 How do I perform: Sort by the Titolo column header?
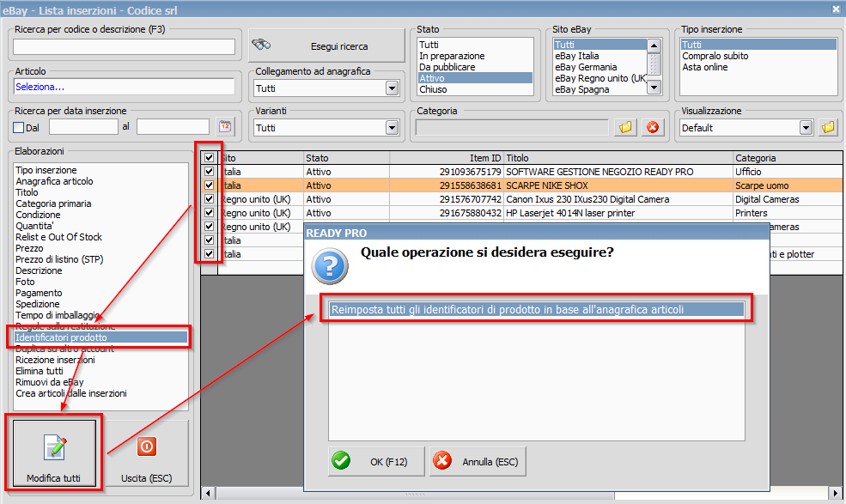tap(618, 158)
